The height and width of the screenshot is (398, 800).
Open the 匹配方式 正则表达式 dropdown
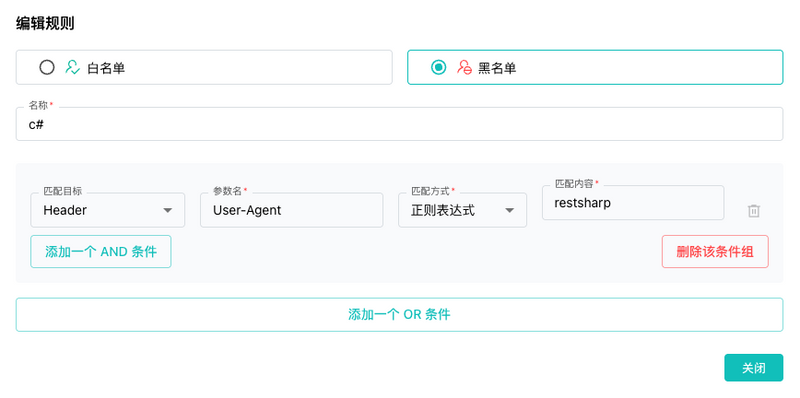(462, 210)
